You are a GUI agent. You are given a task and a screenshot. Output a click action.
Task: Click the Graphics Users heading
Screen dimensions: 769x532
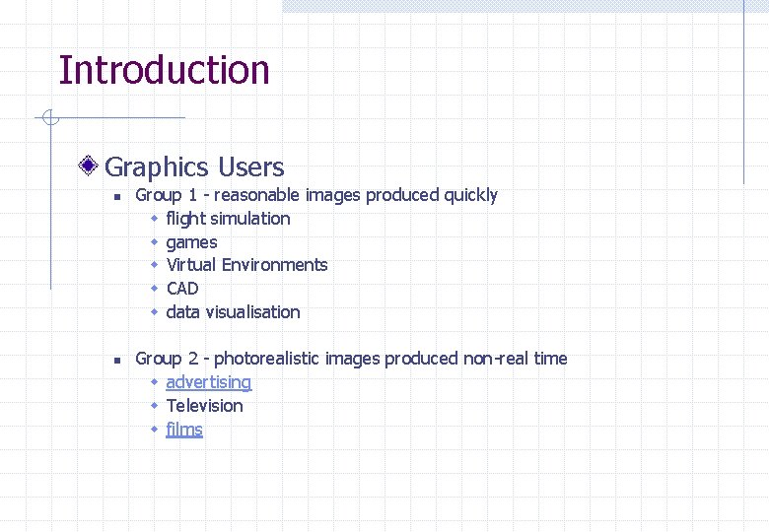pyautogui.click(x=194, y=166)
